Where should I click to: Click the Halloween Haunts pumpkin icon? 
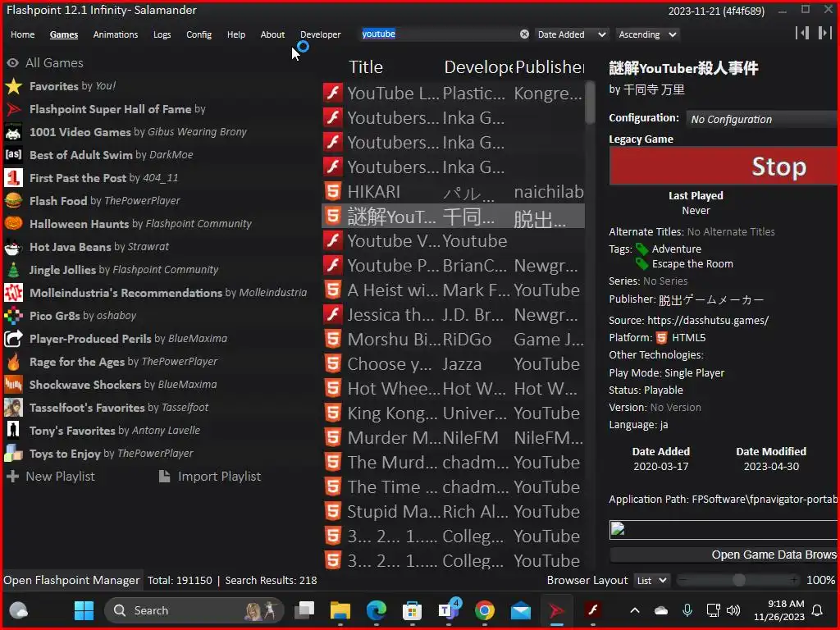pos(13,223)
